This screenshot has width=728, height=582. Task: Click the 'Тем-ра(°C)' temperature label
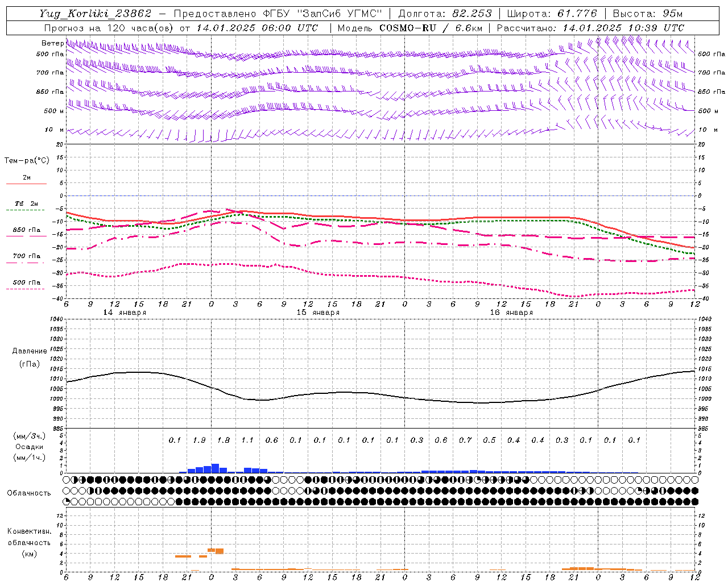pos(27,161)
